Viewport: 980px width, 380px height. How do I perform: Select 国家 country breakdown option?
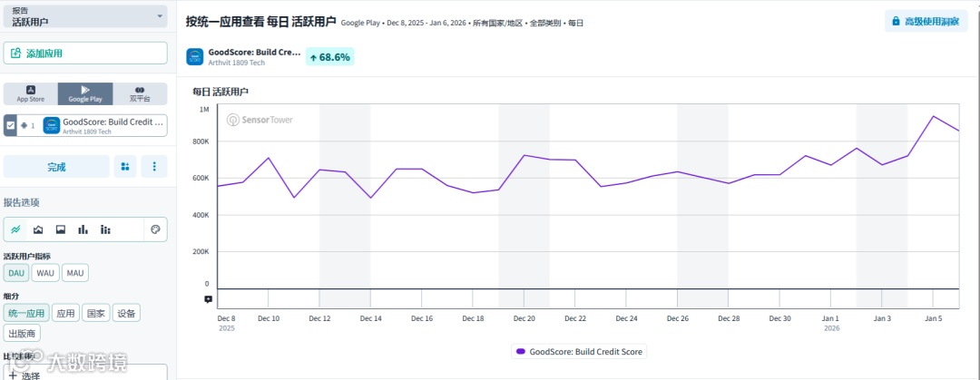(95, 313)
